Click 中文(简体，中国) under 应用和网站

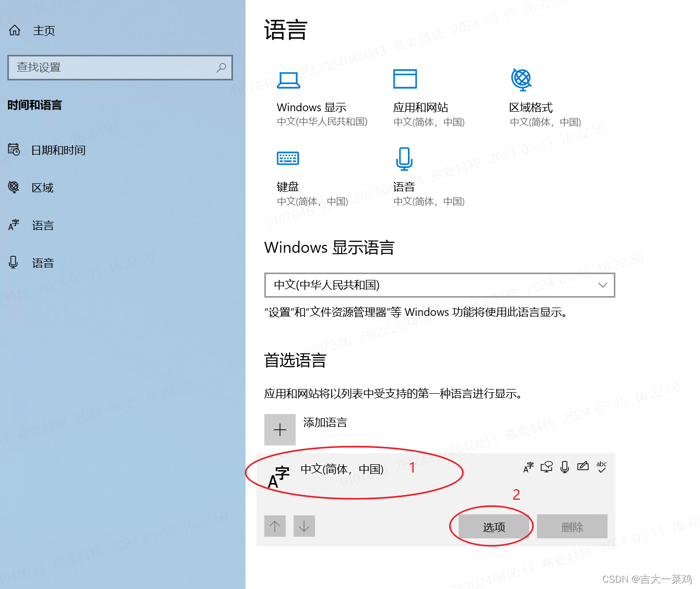tap(429, 122)
